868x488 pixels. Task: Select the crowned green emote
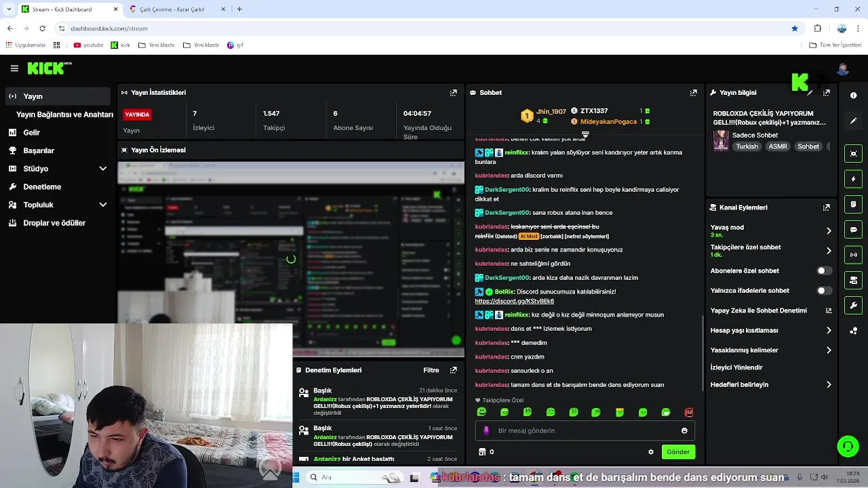coord(620,412)
